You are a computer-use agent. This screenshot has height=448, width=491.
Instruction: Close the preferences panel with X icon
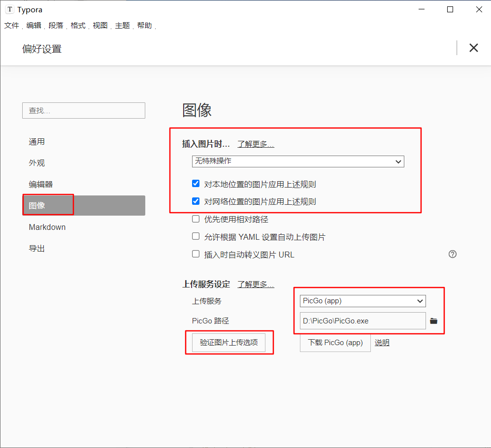click(473, 48)
